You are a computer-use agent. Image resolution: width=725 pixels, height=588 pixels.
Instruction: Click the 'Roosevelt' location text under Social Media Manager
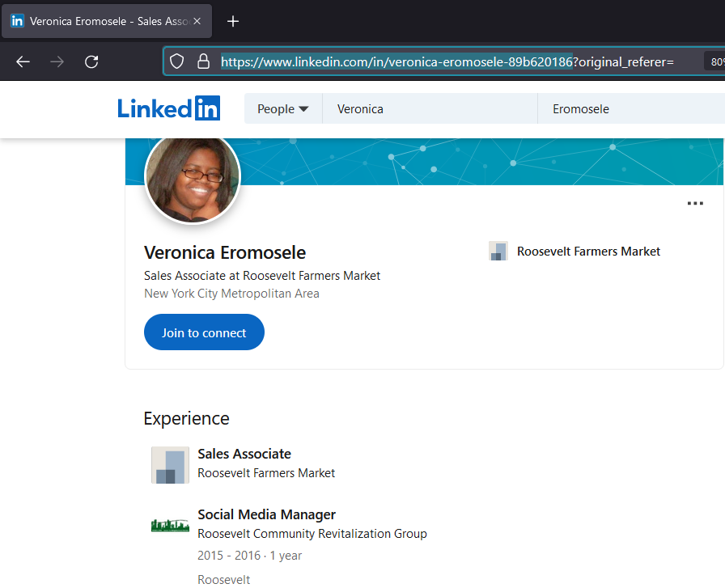point(224,579)
